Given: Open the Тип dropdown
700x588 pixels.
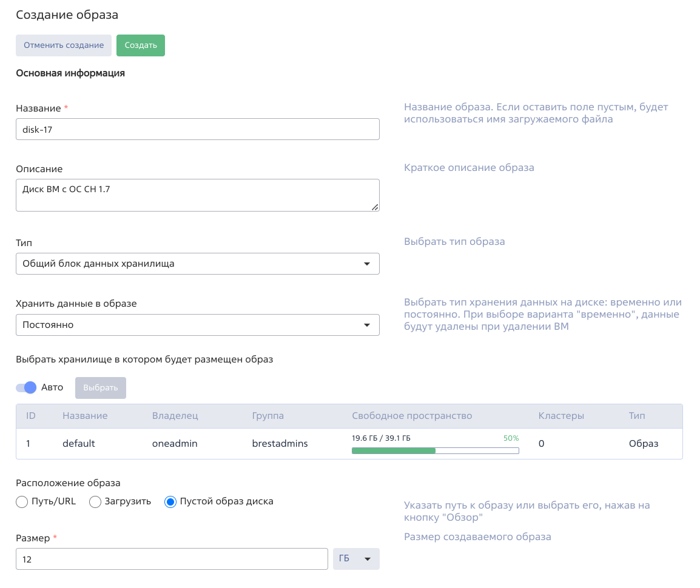Looking at the screenshot, I should tap(197, 264).
